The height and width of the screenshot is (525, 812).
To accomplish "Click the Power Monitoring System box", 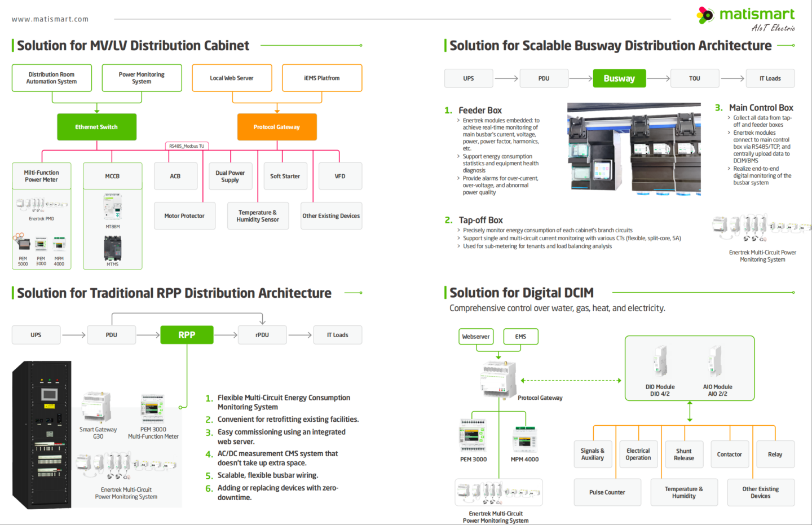I will [x=142, y=78].
